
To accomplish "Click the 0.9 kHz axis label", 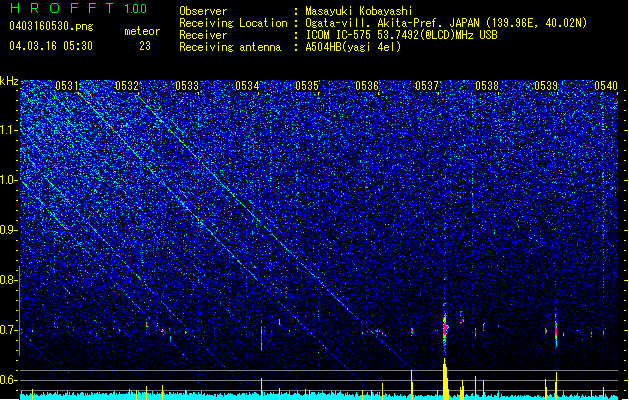I will tap(9, 230).
